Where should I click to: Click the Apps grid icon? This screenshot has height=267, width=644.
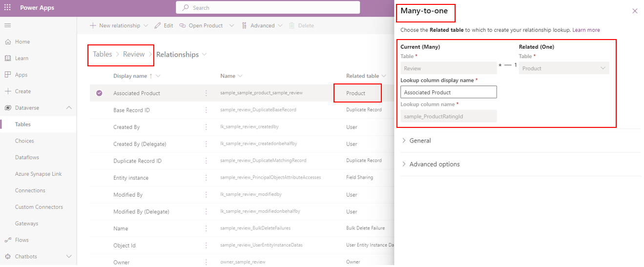(8, 75)
